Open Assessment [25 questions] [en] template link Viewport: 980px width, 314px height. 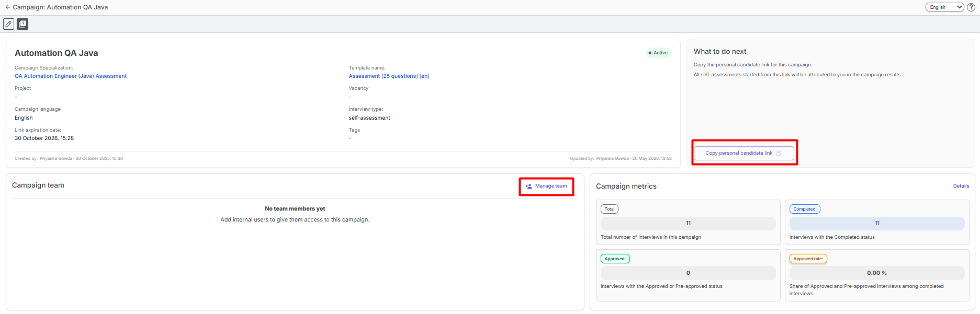click(389, 76)
